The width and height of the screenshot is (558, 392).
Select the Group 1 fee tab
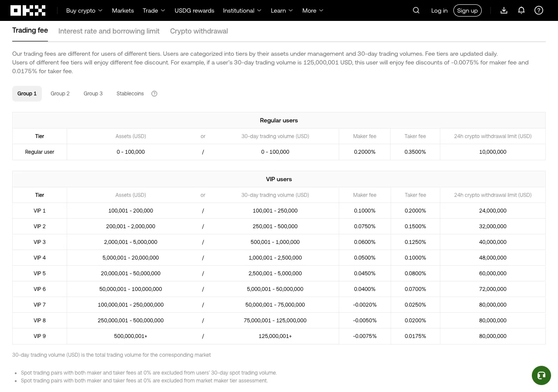tap(27, 94)
